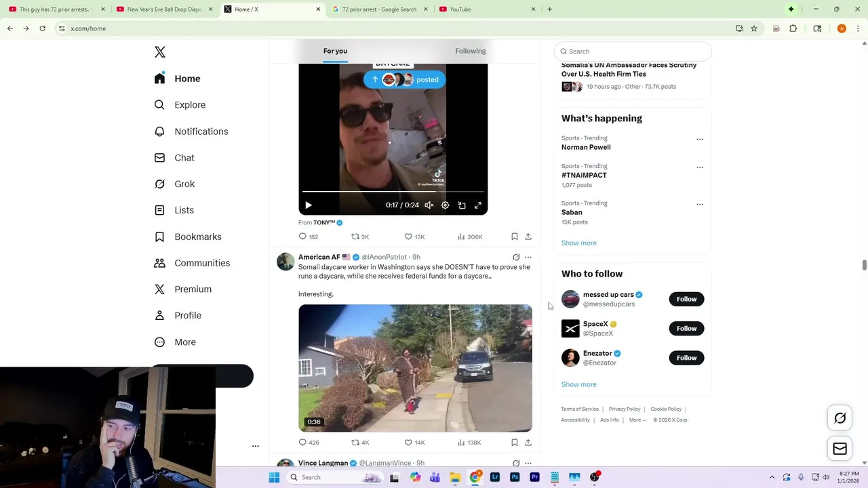View analytics showing 138K views
This screenshot has height=488, width=868.
click(469, 443)
